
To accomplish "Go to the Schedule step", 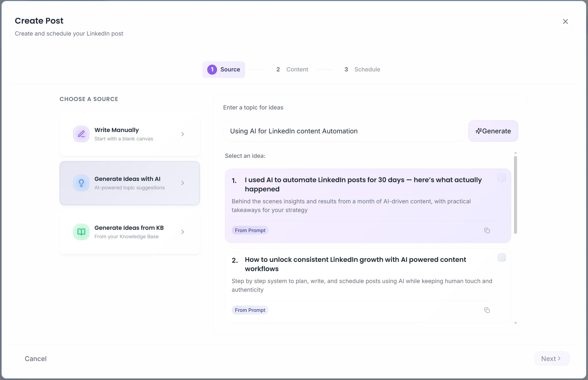I will (367, 69).
